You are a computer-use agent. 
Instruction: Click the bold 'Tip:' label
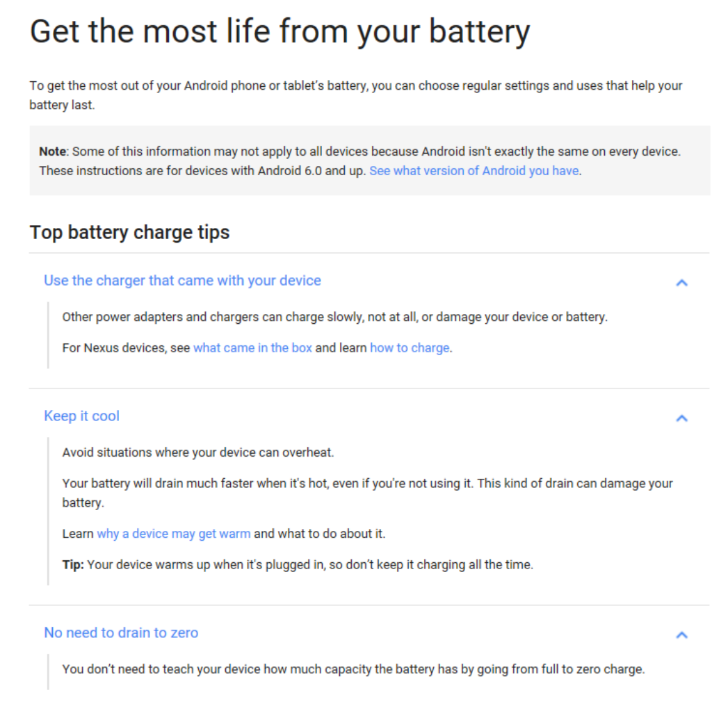(x=73, y=564)
